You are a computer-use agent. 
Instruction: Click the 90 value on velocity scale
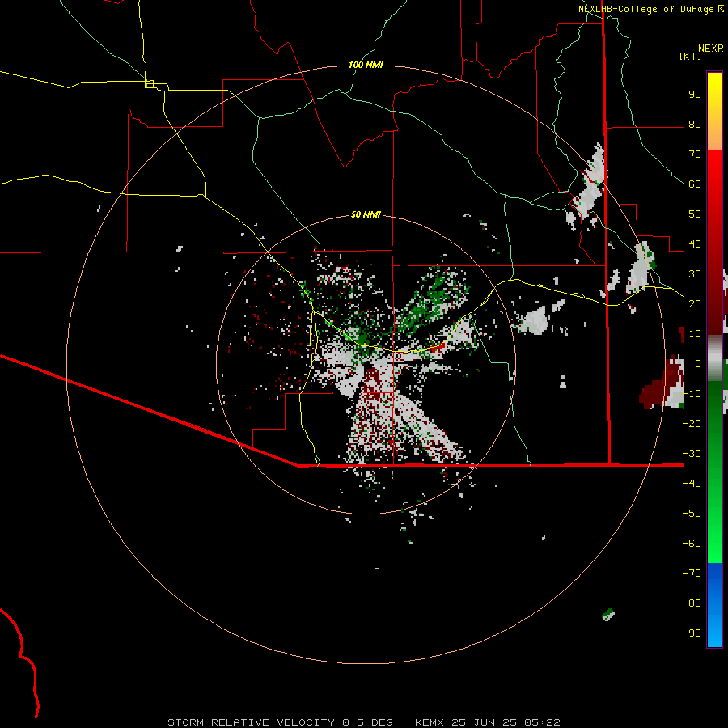coord(695,95)
